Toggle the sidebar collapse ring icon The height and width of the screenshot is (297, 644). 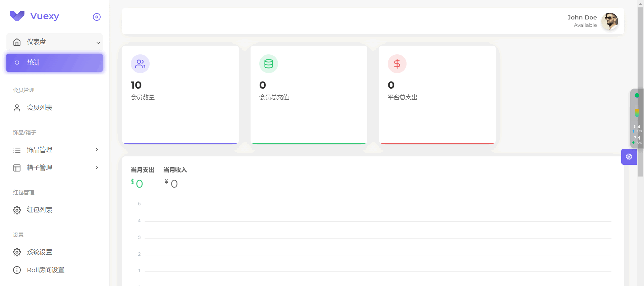97,17
